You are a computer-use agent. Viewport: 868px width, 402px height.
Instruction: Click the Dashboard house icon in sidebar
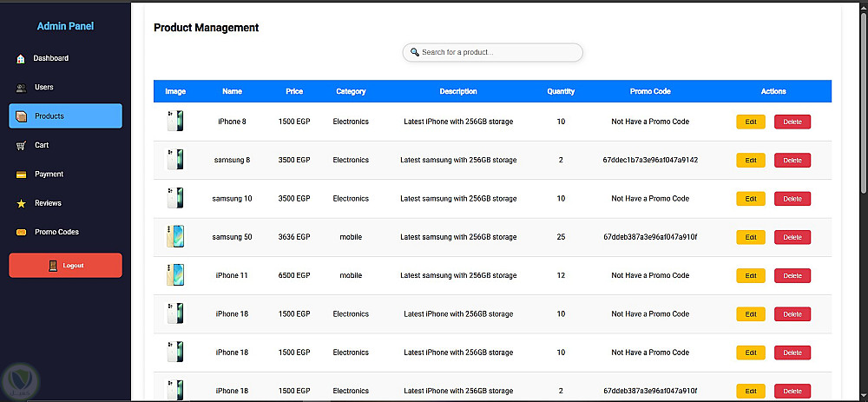coord(21,59)
